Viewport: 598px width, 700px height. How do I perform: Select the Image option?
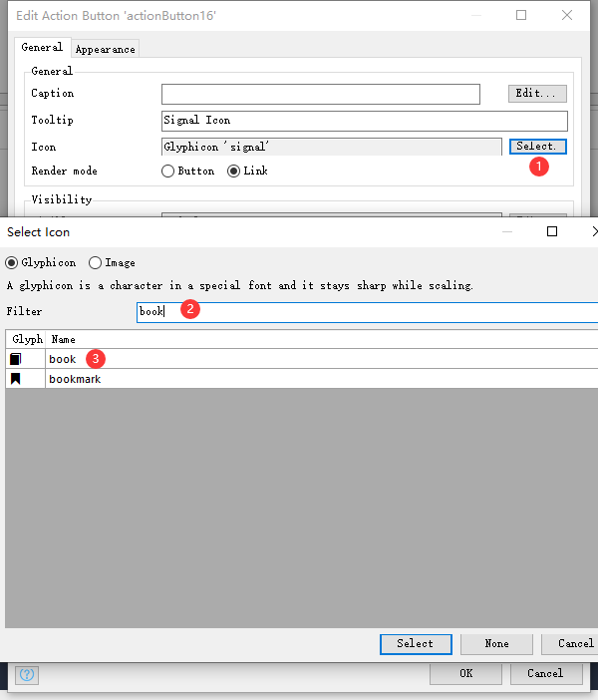tap(112, 262)
